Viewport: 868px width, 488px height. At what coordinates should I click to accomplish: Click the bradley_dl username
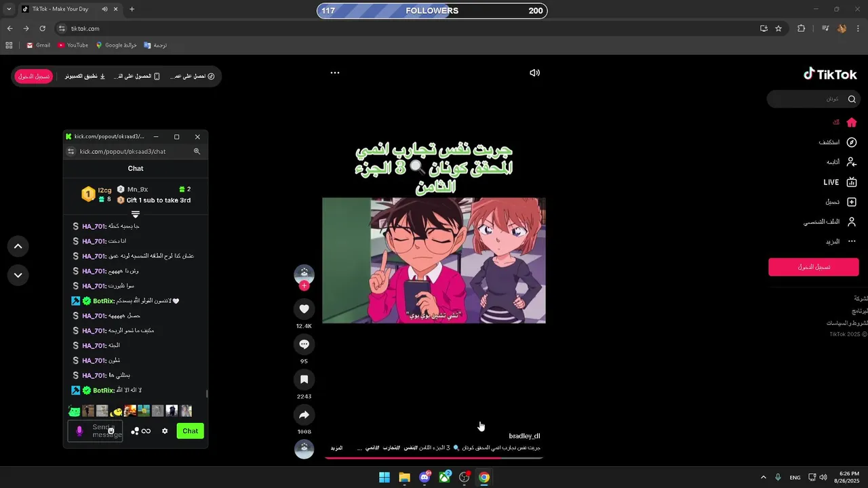pyautogui.click(x=524, y=436)
